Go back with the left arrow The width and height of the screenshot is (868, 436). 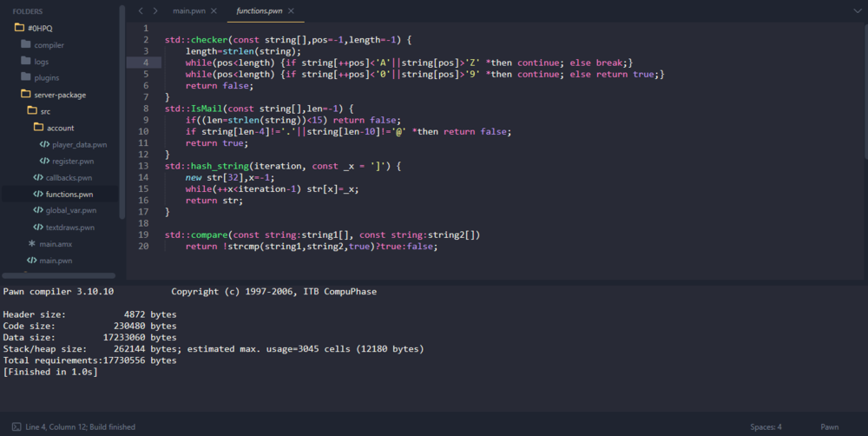pyautogui.click(x=141, y=11)
